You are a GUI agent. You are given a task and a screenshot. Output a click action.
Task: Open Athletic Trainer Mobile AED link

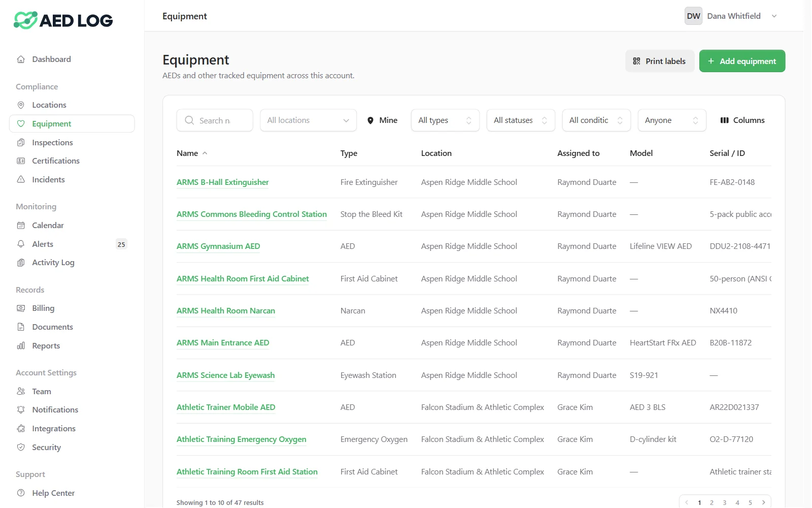coord(226,407)
